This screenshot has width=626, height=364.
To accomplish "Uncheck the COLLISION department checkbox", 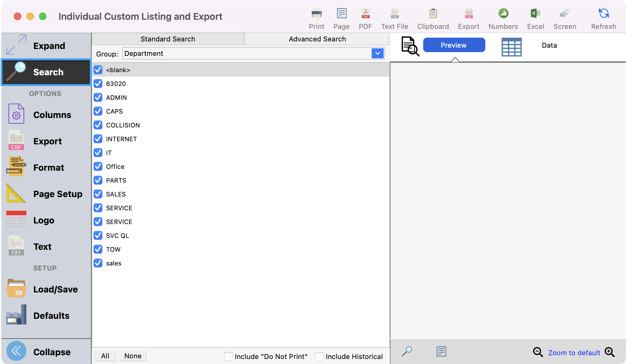I will point(98,125).
